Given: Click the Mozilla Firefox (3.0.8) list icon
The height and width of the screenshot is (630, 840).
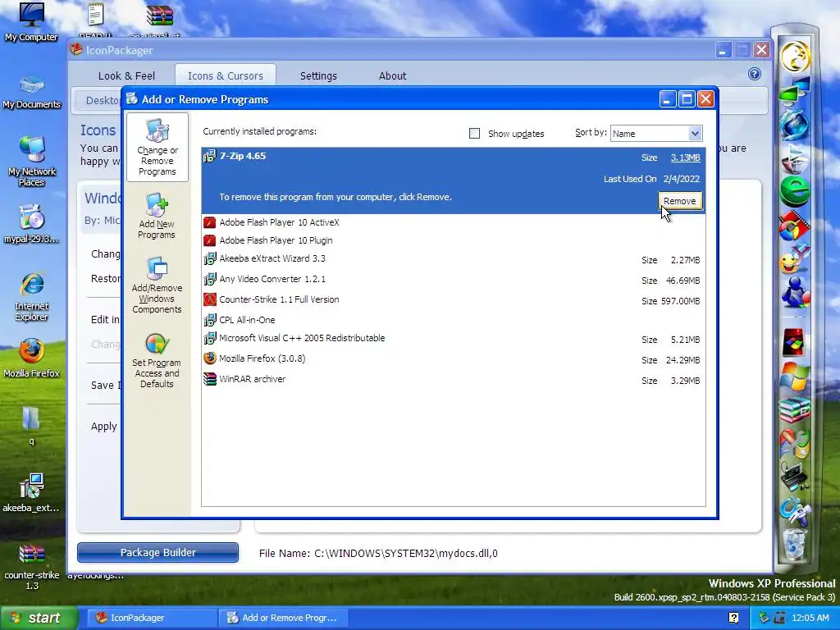Looking at the screenshot, I should [209, 358].
